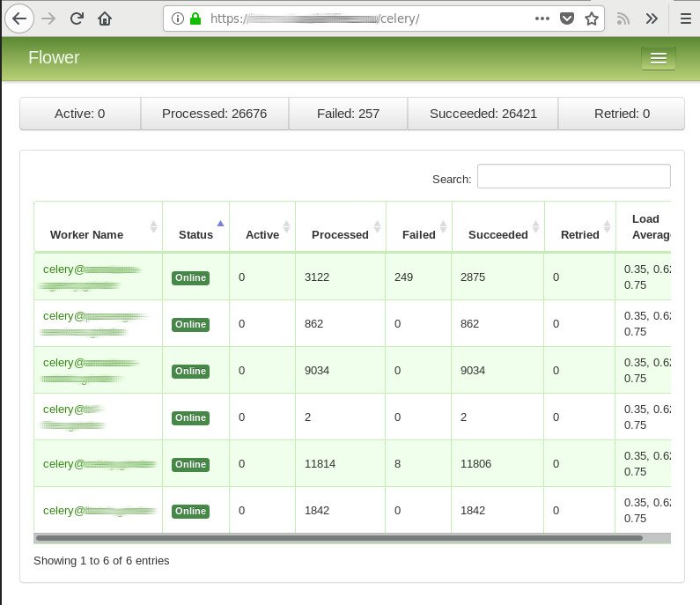Click the Processed: 26676 summary button
Image resolution: width=700 pixels, height=605 pixels.
tap(214, 114)
